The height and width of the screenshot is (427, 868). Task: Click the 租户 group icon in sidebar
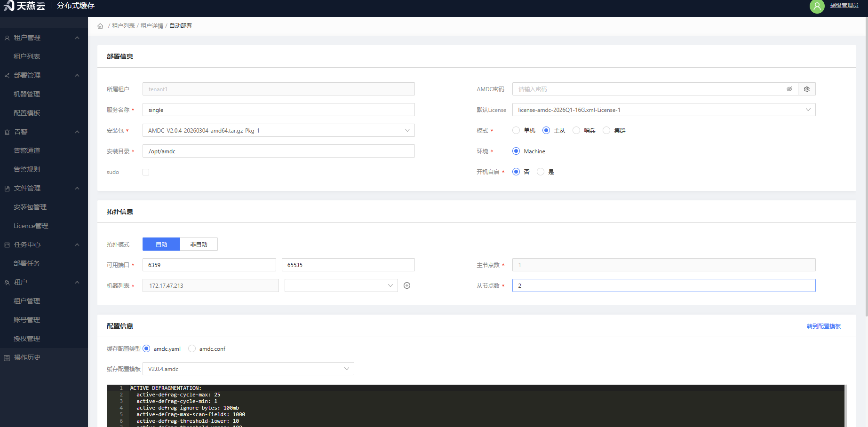[x=7, y=283]
